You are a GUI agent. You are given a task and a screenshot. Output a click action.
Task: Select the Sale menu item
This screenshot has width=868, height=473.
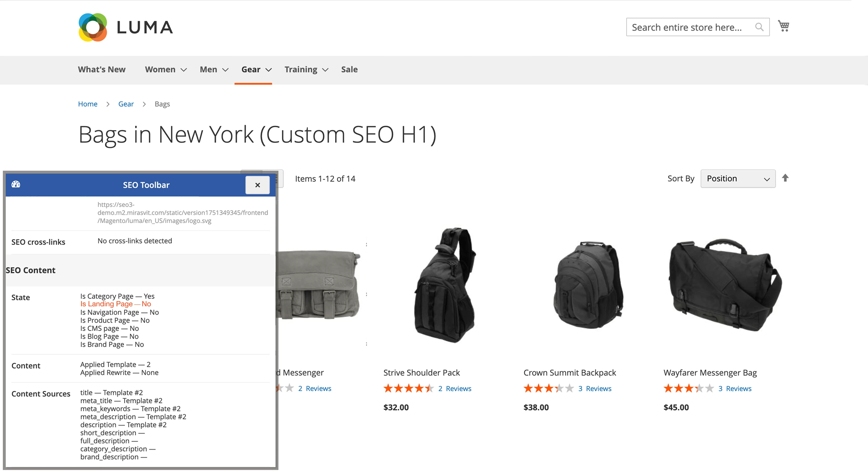349,69
